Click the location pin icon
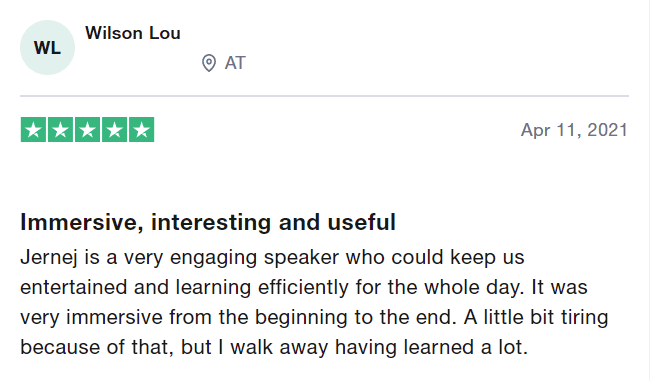Screen dimensions: 650x381 pyautogui.click(x=209, y=63)
